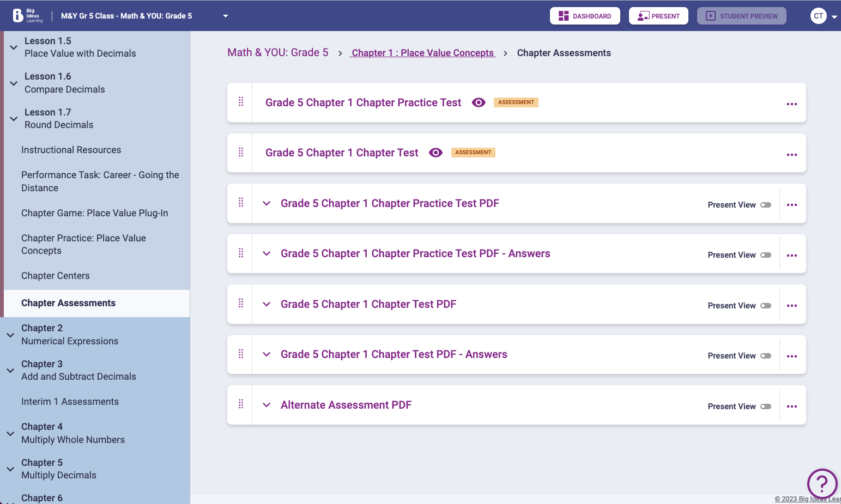Image resolution: width=841 pixels, height=504 pixels.
Task: Follow the Chapter 1 : Place Value Concepts breadcrumb
Action: pyautogui.click(x=423, y=53)
